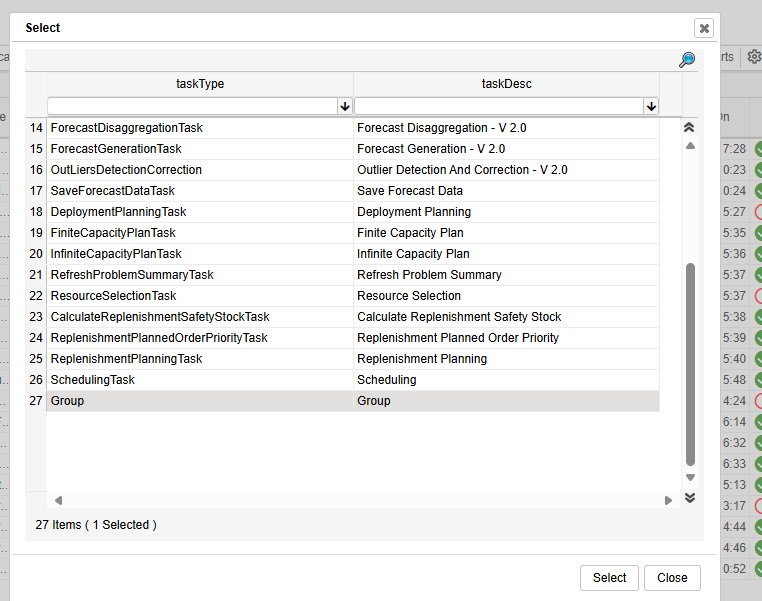Open the settings gear behind the dialog
Viewport: 762px width, 601px height.
coord(754,57)
